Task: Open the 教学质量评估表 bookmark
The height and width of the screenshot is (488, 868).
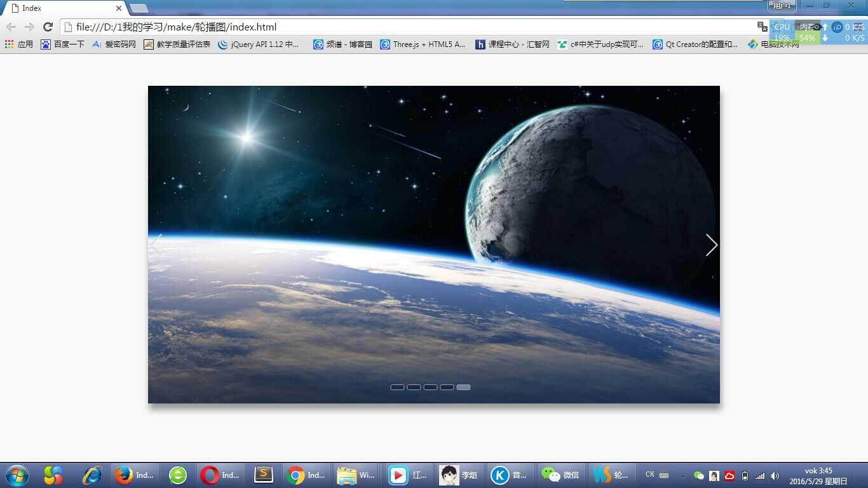Action: click(x=177, y=44)
